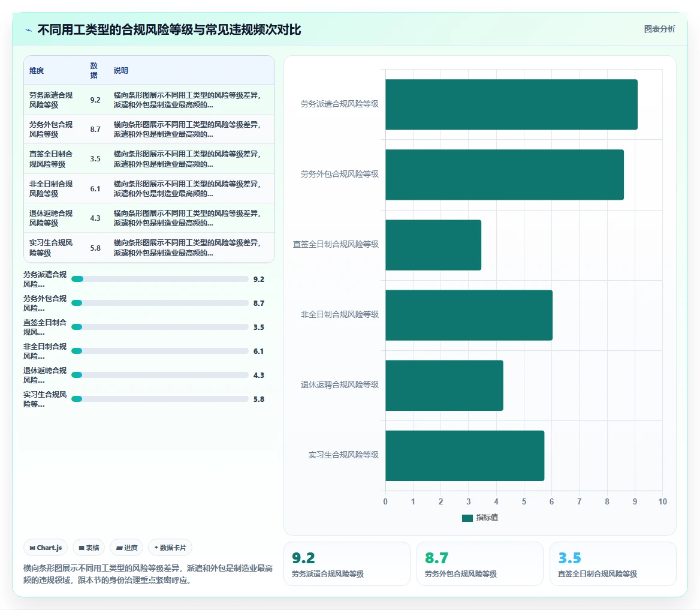
Task: Click table cell 劳务派遣合规风险等级
Action: pos(51,100)
